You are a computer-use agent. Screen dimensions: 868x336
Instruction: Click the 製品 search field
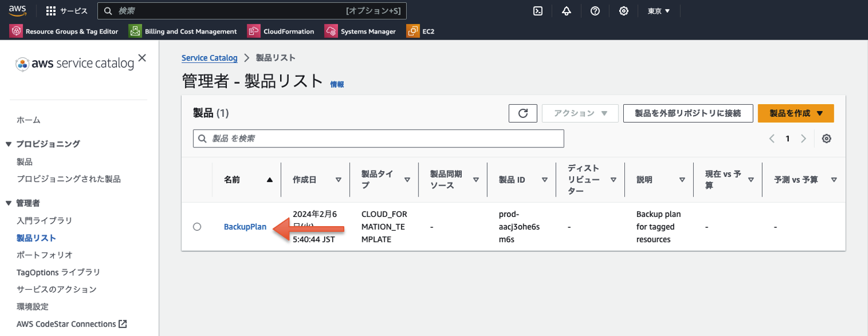pyautogui.click(x=378, y=138)
